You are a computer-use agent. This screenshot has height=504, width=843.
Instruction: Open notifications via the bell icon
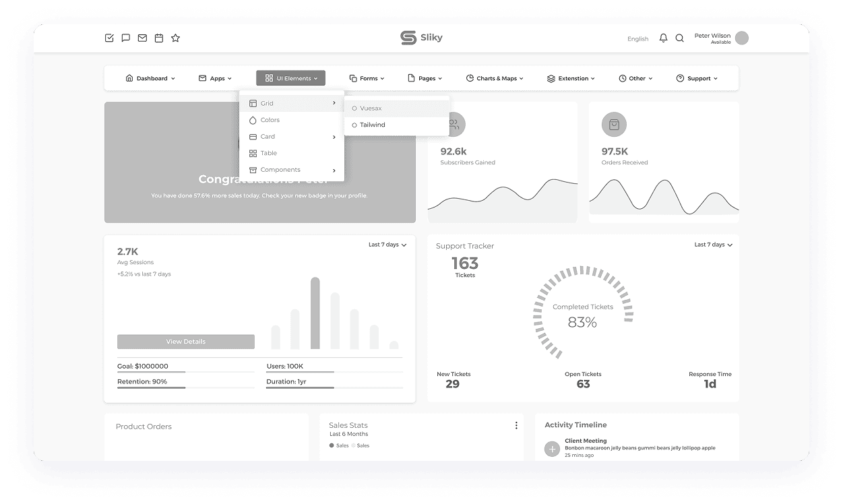click(x=663, y=38)
